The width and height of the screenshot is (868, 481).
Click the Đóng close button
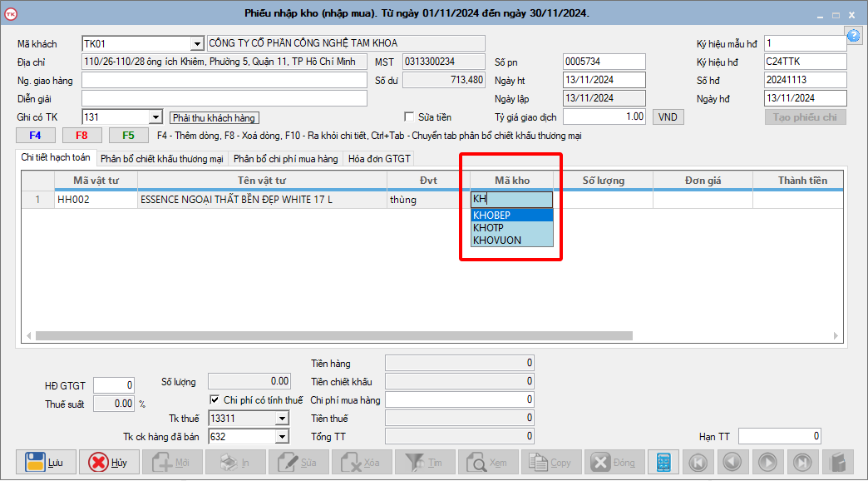point(614,462)
